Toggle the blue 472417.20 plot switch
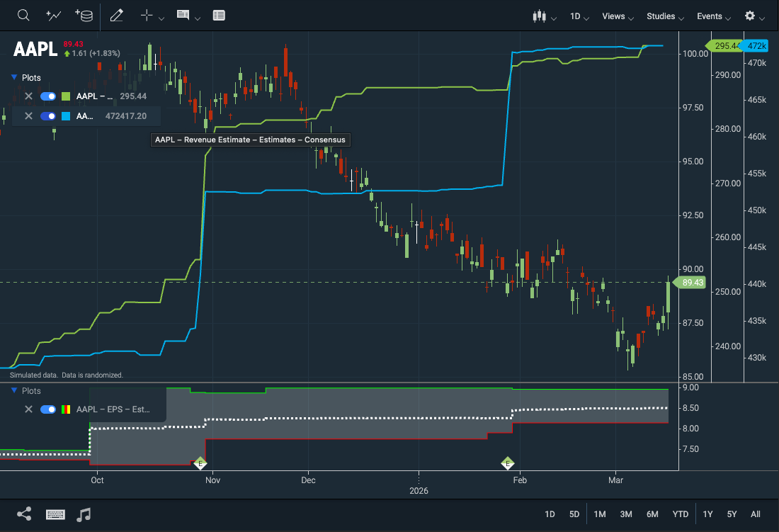This screenshot has width=779, height=532. click(48, 116)
